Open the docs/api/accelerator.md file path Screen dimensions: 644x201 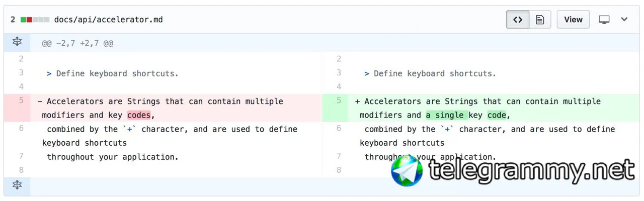point(108,20)
